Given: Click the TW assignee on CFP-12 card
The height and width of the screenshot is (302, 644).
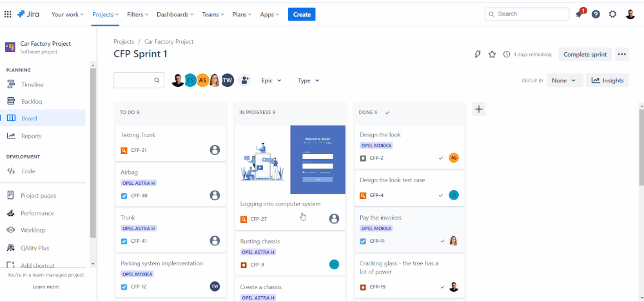Looking at the screenshot, I should (215, 287).
